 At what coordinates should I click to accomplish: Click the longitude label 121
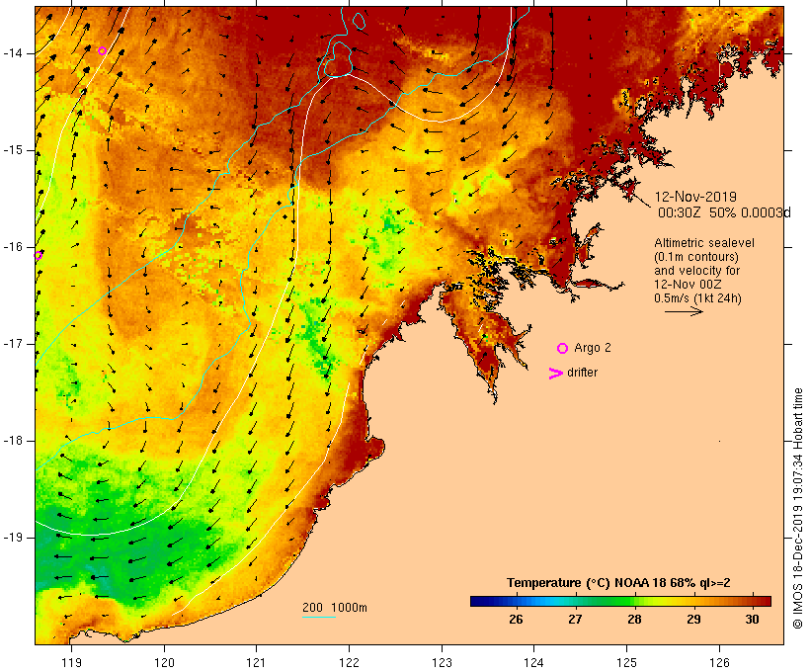point(256,662)
